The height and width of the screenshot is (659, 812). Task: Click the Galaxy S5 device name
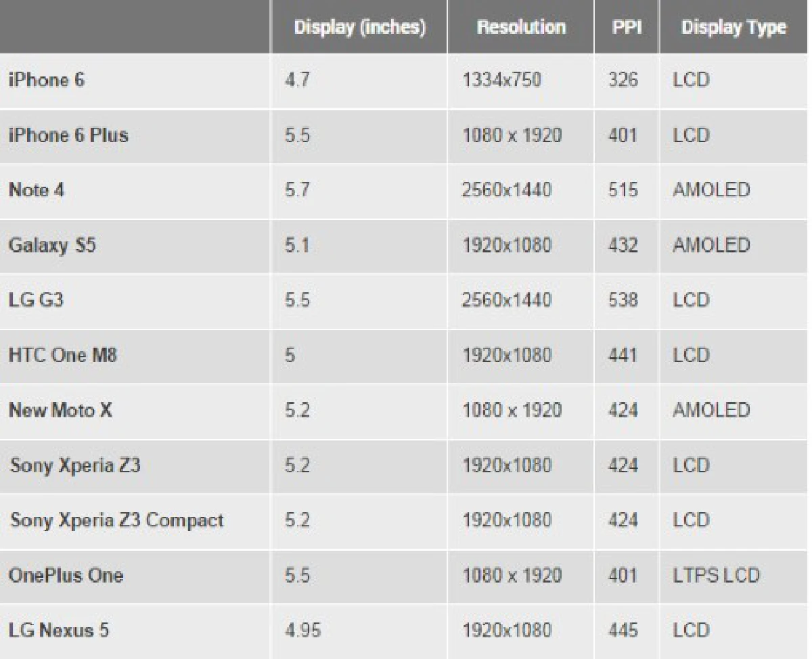[51, 246]
